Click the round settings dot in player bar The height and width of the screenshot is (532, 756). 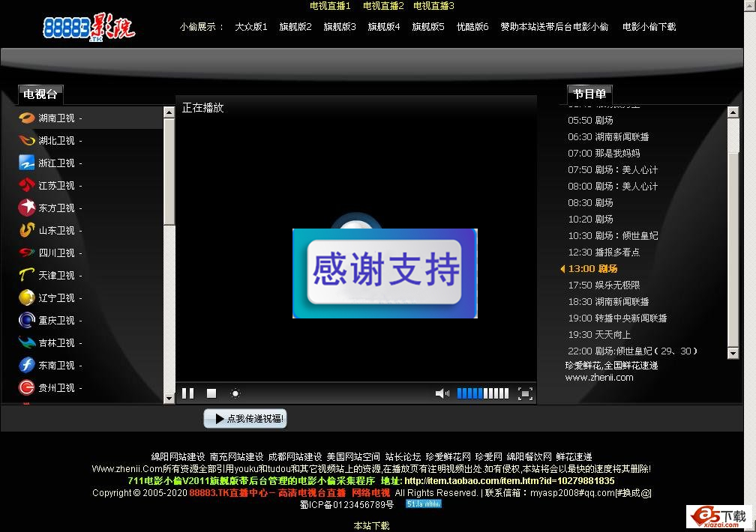pos(235,393)
